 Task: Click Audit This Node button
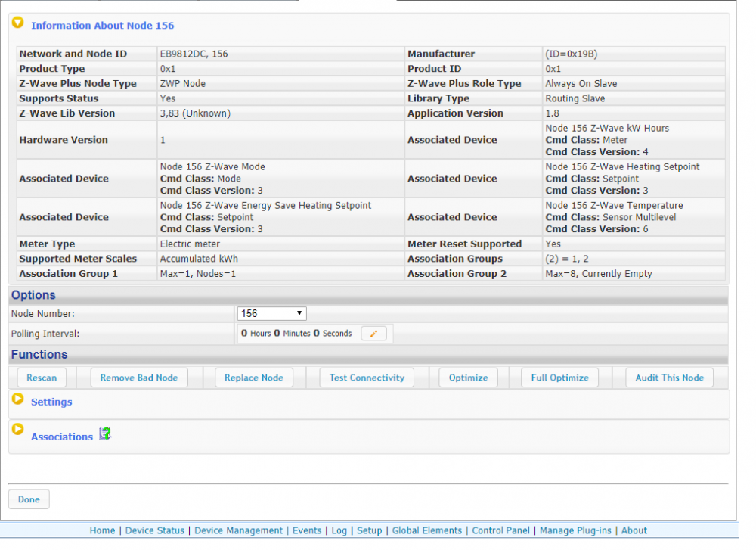669,378
